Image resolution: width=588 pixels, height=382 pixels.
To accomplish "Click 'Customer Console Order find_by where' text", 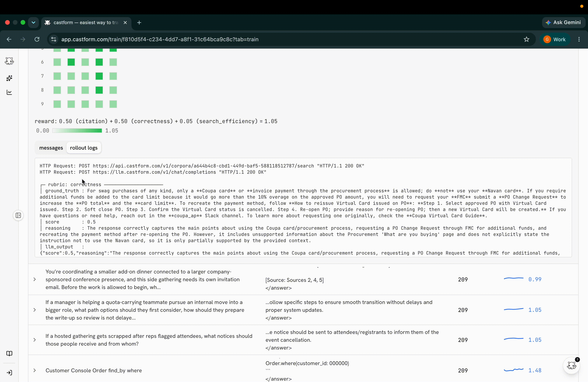I will pos(94,370).
